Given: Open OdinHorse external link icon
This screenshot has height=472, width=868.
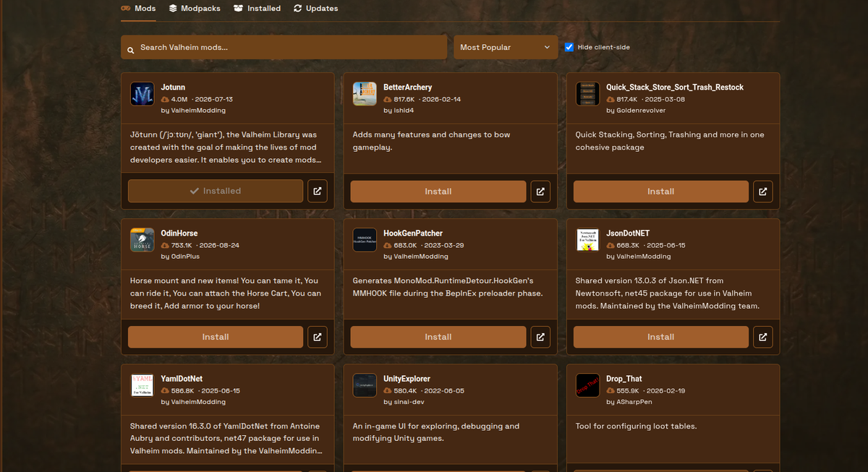Looking at the screenshot, I should 318,337.
